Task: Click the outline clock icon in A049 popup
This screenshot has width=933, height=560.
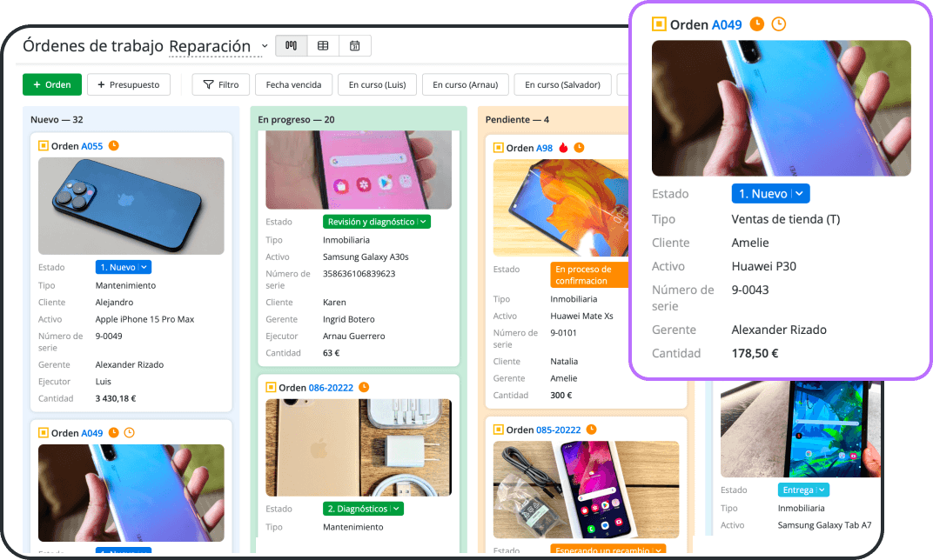Action: (778, 23)
